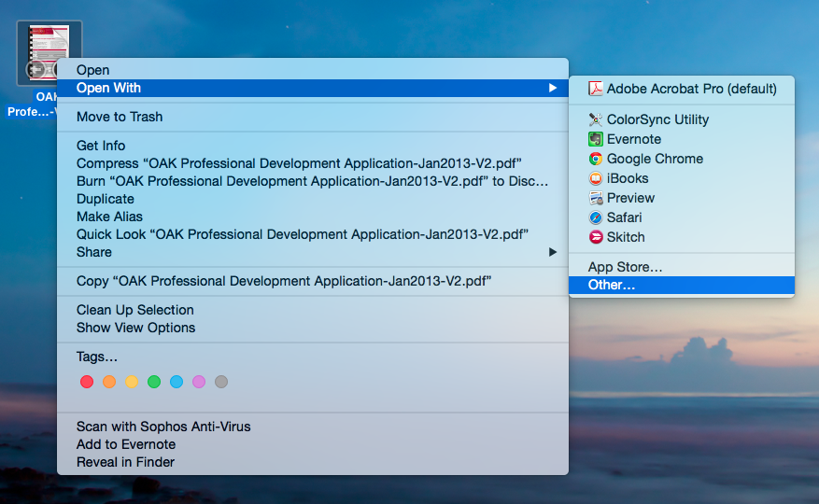Apply the orange tag color
819x504 pixels.
(x=109, y=382)
